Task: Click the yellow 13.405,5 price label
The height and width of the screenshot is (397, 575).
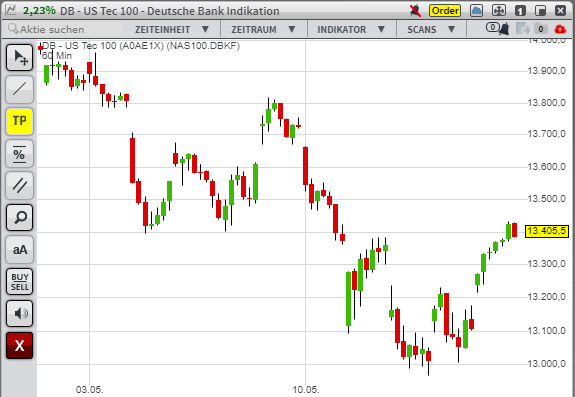Action: pos(547,232)
